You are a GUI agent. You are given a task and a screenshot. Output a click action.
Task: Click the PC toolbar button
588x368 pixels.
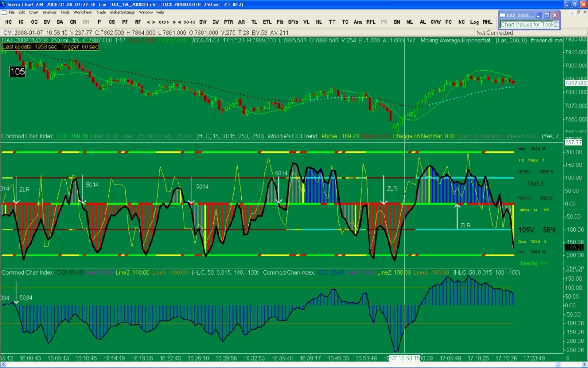point(448,22)
